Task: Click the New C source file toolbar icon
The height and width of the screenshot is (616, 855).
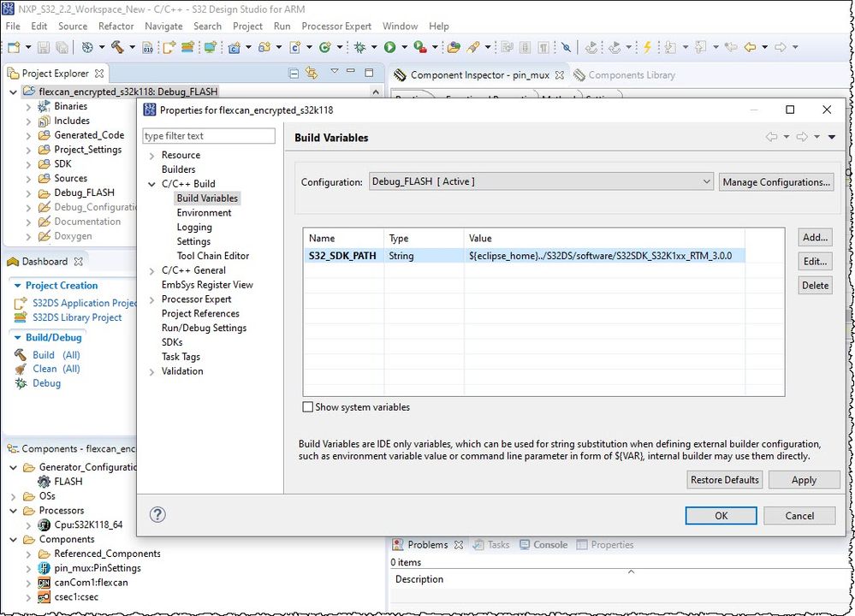Action: (x=295, y=47)
